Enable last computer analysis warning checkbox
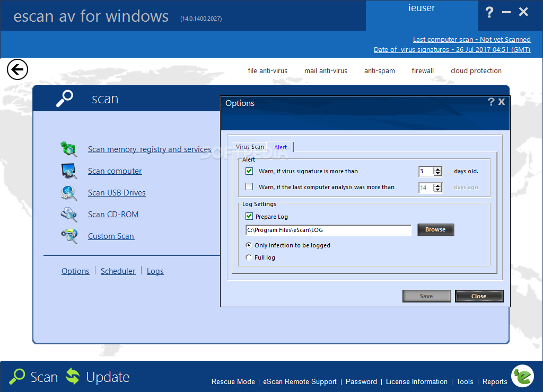The width and height of the screenshot is (543, 392). coord(249,187)
